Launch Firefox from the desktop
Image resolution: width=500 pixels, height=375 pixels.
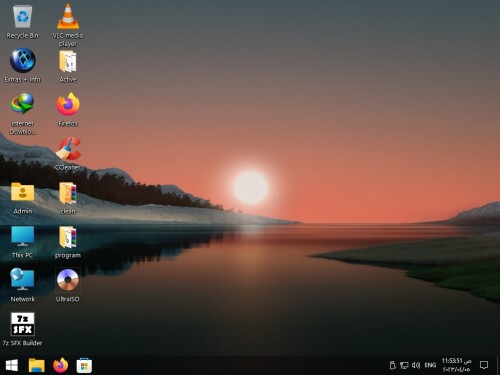point(68,109)
